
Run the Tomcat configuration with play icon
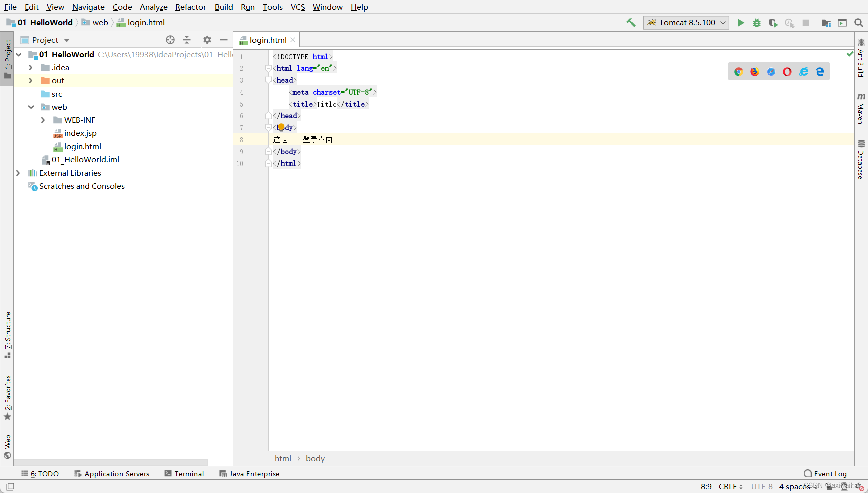point(741,23)
